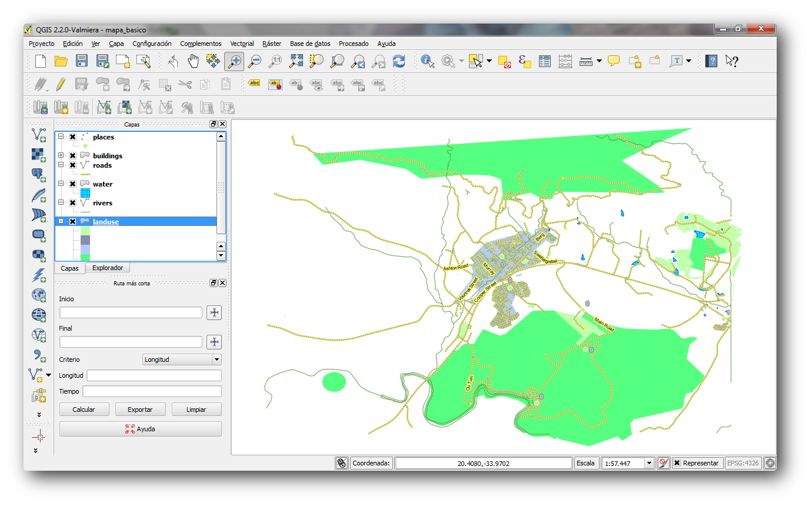This screenshot has height=506, width=812.
Task: Pick Inicio start point crosshair button
Action: tap(214, 312)
